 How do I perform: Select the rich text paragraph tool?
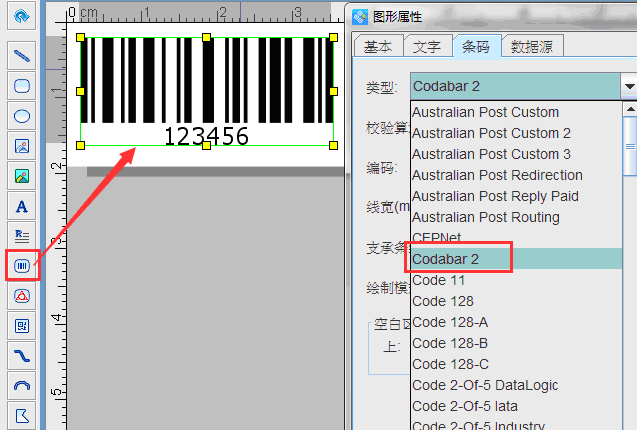[x=22, y=236]
